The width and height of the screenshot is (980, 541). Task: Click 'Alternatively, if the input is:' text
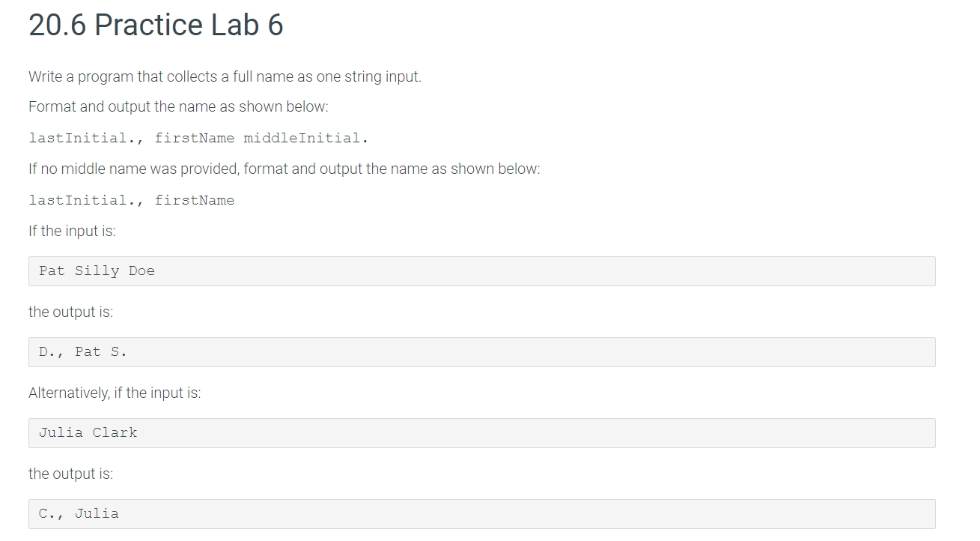click(115, 393)
